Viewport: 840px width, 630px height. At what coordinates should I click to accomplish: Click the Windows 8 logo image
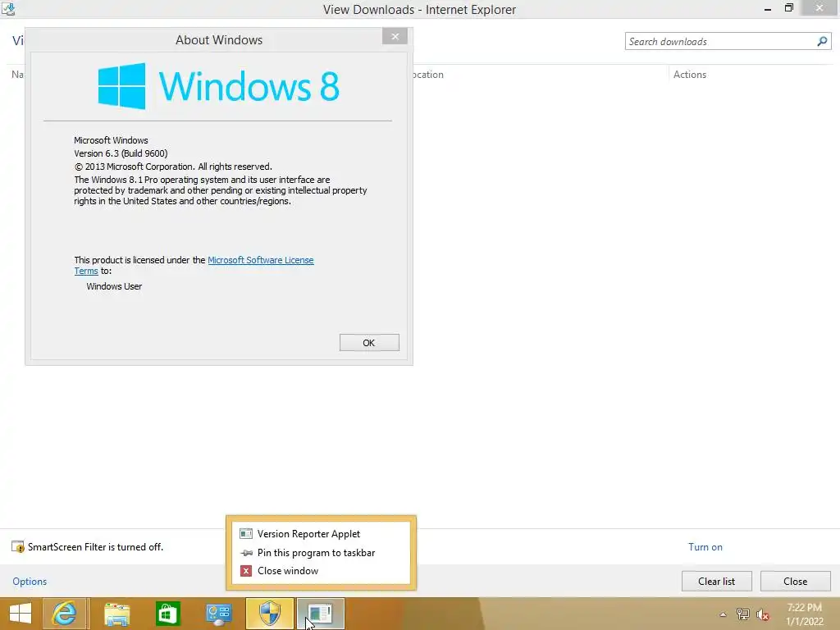click(218, 85)
